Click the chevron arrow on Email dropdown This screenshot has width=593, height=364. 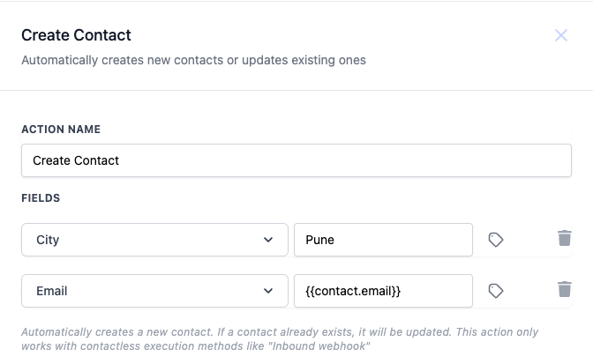[x=268, y=291]
